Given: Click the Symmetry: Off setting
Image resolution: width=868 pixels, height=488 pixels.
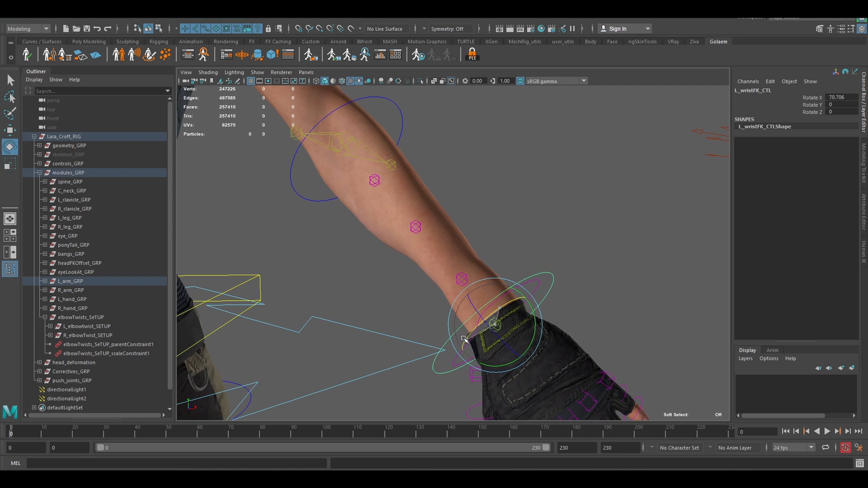Looking at the screenshot, I should [450, 29].
